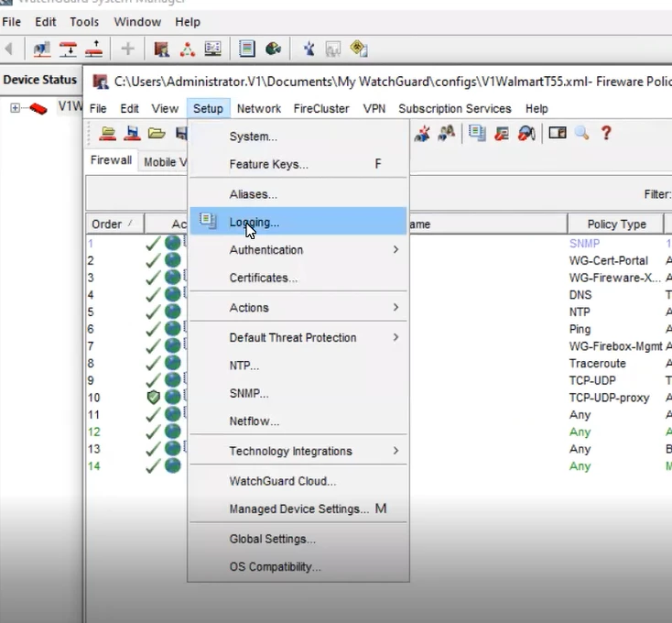
Task: Select NTP... from the Setup menu
Action: [298, 366]
